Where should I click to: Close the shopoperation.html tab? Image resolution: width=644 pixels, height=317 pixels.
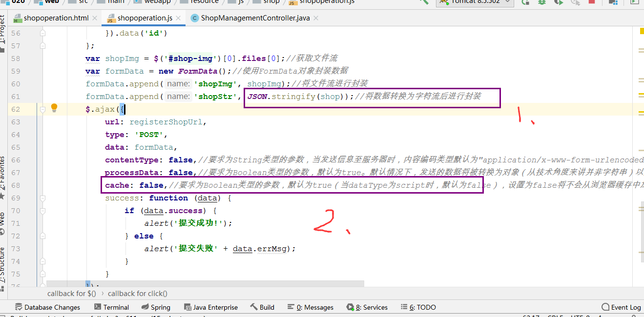coord(95,19)
